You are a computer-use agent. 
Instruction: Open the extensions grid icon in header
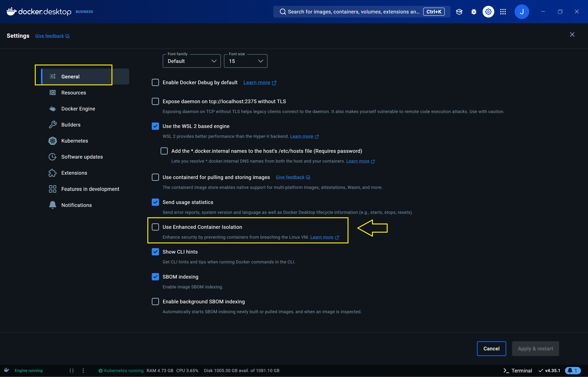pyautogui.click(x=503, y=12)
